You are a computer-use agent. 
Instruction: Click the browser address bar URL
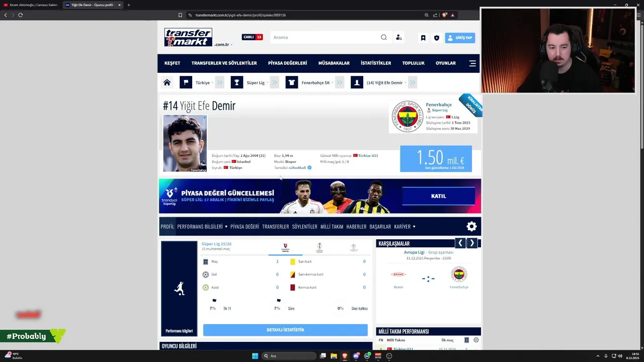click(x=240, y=15)
